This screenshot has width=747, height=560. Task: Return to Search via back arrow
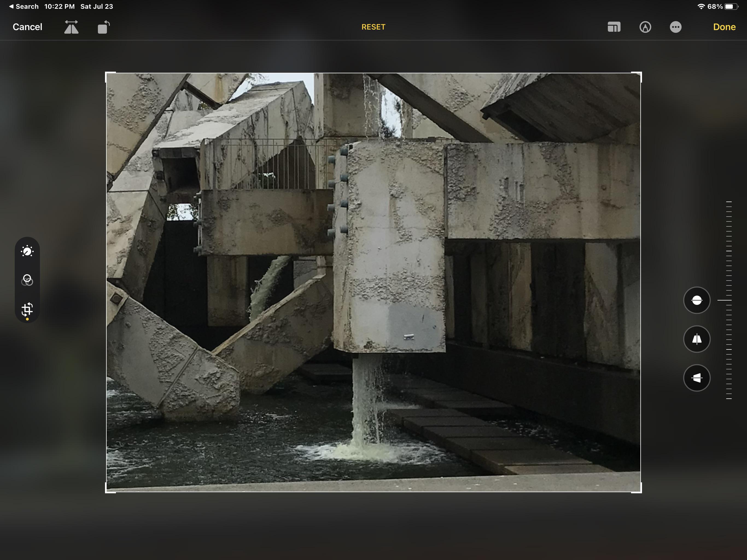pos(23,6)
